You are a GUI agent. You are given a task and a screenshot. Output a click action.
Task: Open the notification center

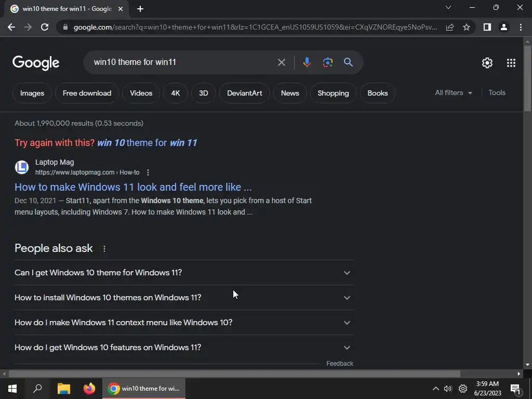point(515,389)
